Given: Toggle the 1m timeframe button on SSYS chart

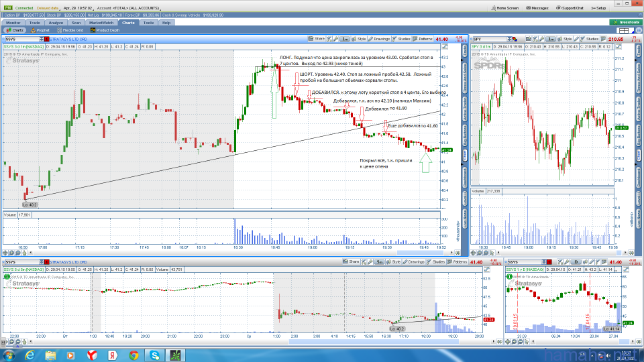Looking at the screenshot, I should point(344,39).
